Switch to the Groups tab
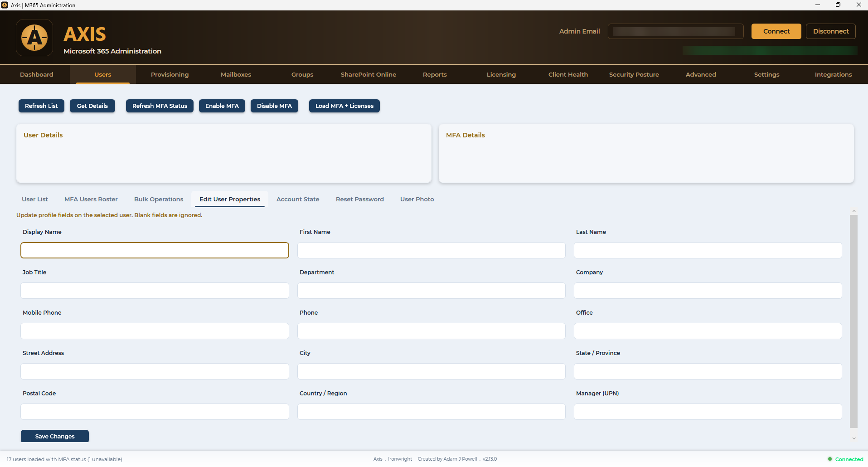 tap(302, 74)
